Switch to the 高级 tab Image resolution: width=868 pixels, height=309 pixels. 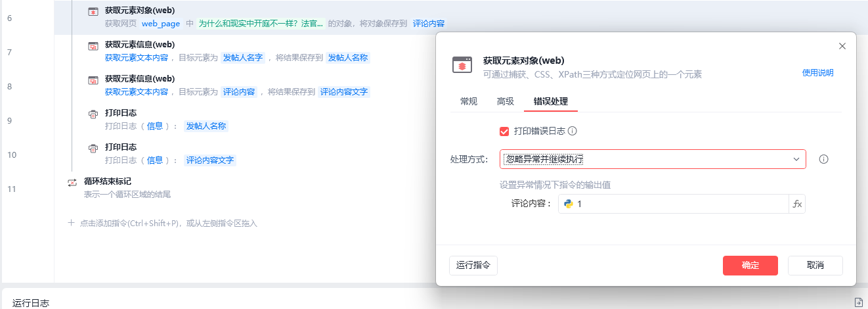coord(506,101)
